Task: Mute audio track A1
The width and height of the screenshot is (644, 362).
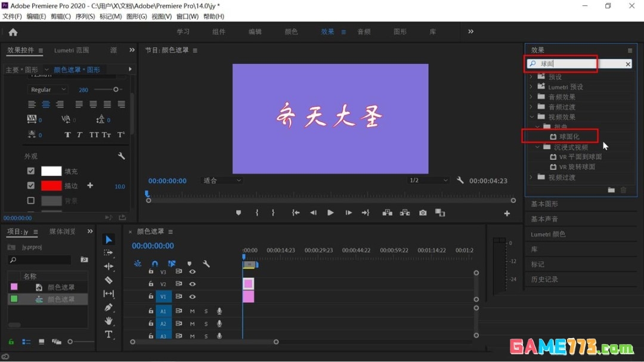Action: pos(192,311)
